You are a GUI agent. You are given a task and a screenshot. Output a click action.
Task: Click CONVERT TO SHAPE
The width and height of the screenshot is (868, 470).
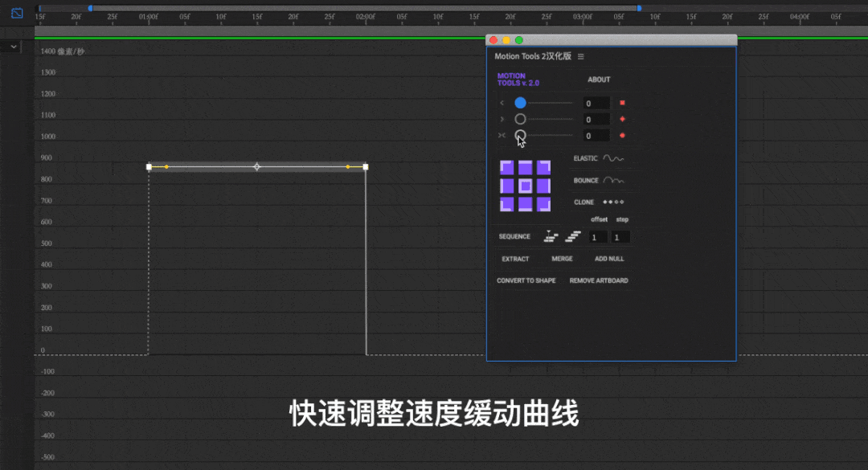526,280
